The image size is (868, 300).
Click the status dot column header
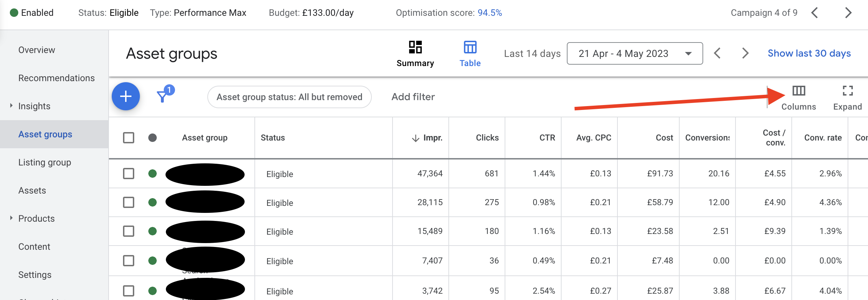pyautogui.click(x=153, y=138)
